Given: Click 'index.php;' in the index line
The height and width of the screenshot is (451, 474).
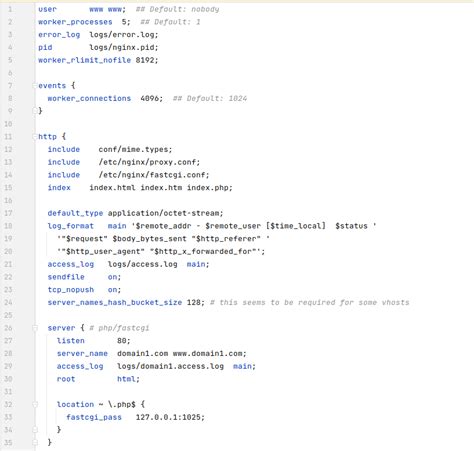Looking at the screenshot, I should pos(210,188).
